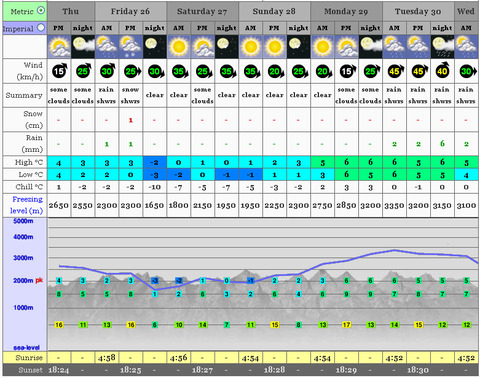Select the Metric units radio button
Image resolution: width=480 pixels, height=378 pixels.
tap(41, 10)
